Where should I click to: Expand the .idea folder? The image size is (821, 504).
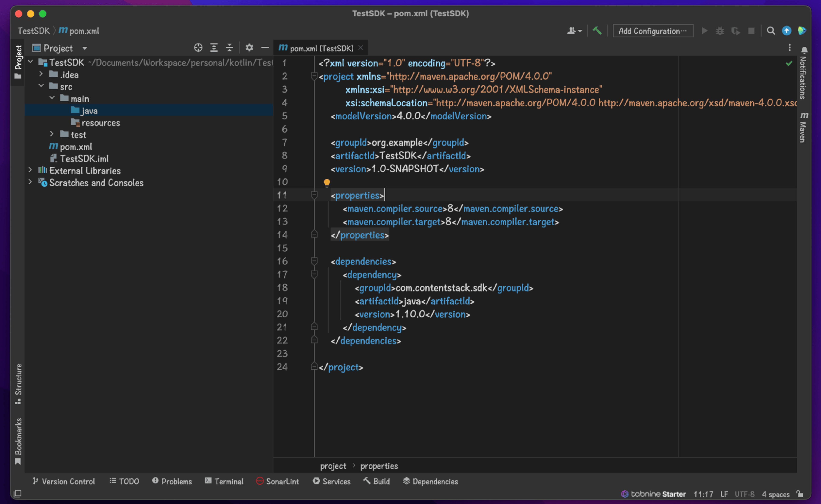[x=41, y=74]
